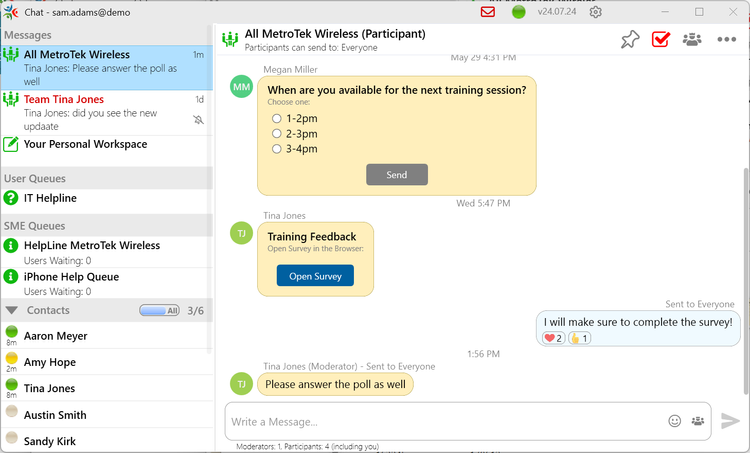The image size is (750, 453).
Task: Click the chat area vertical scrollbar
Action: click(x=746, y=280)
